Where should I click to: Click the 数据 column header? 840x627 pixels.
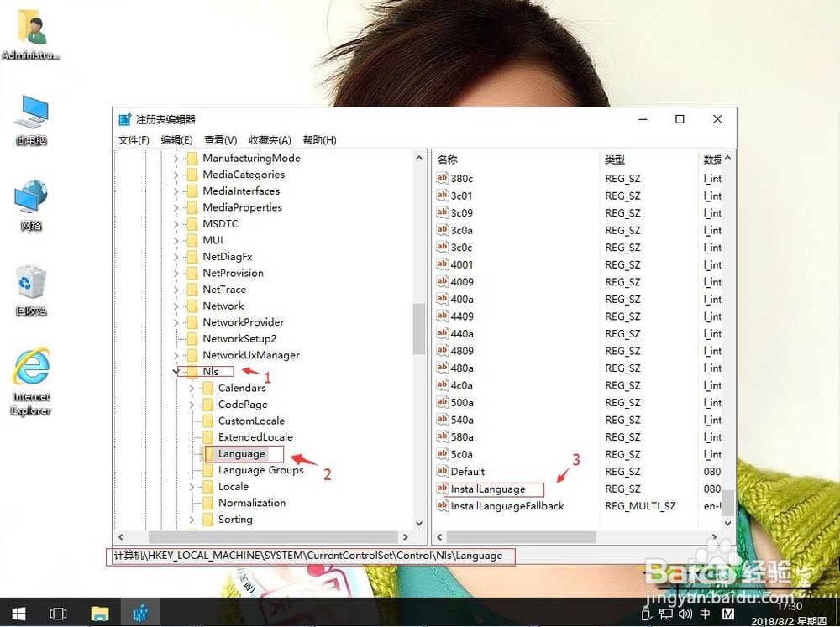tap(711, 159)
